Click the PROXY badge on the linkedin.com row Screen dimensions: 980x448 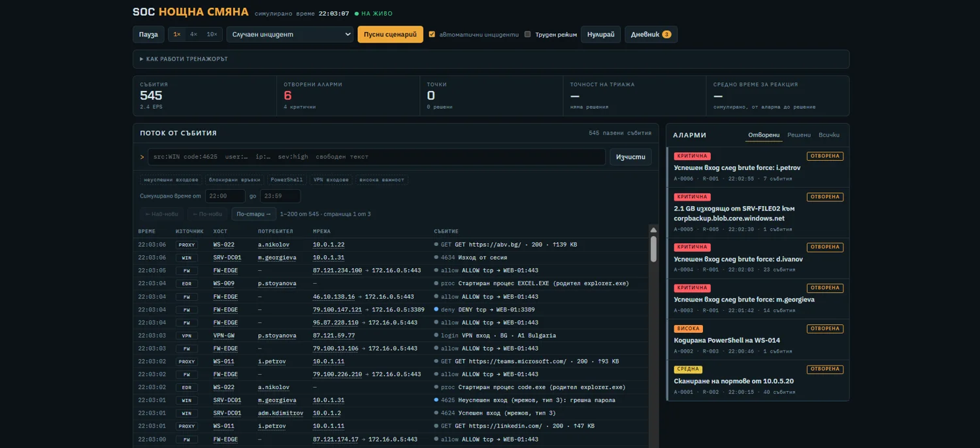187,426
